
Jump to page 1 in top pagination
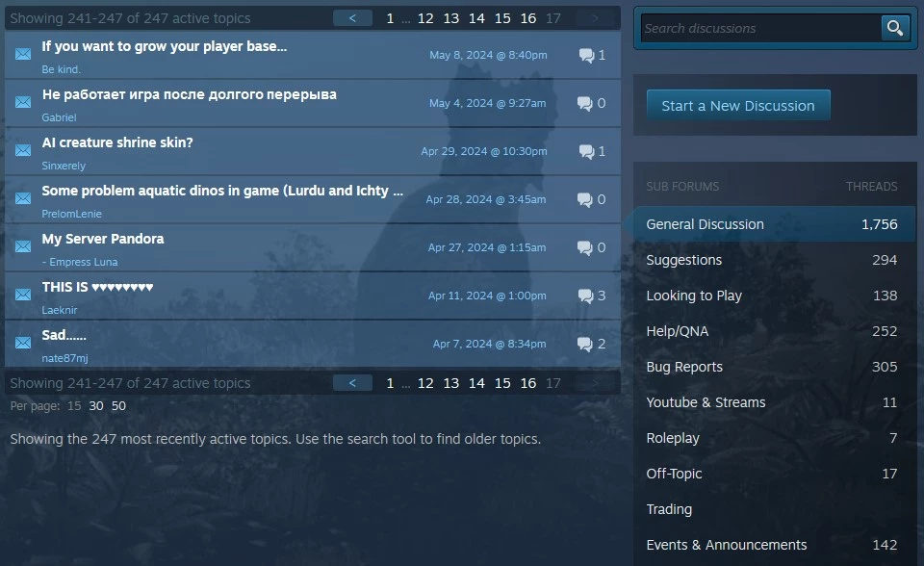click(390, 18)
